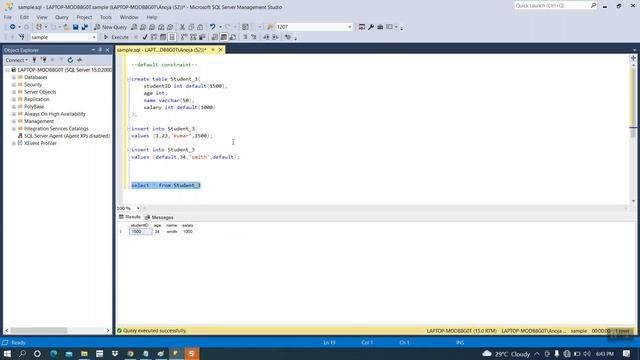
Task: Click the Save file icon
Action: [76, 27]
